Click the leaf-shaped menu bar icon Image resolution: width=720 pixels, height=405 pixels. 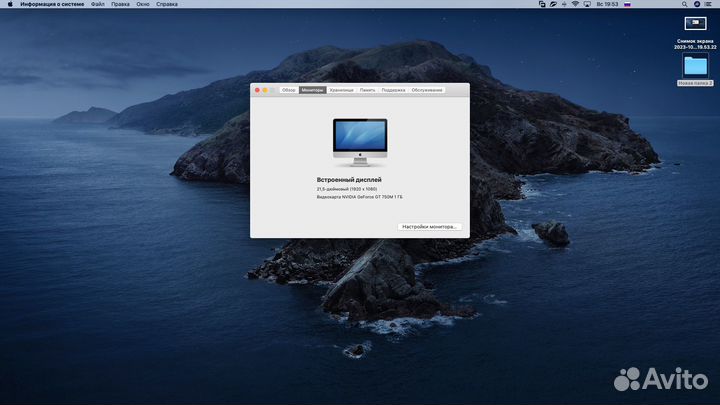pyautogui.click(x=553, y=4)
